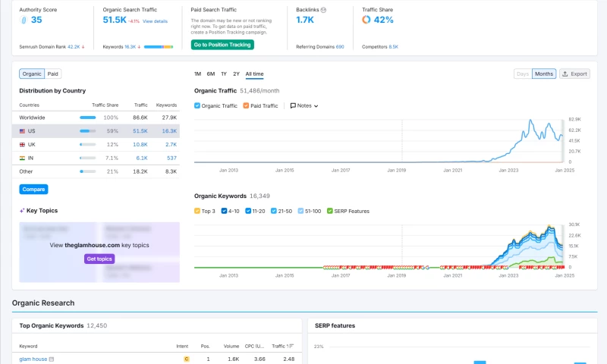Screen dimensions: 607x364
Task: Click the Worldwide traffic share bar
Action: click(88, 118)
